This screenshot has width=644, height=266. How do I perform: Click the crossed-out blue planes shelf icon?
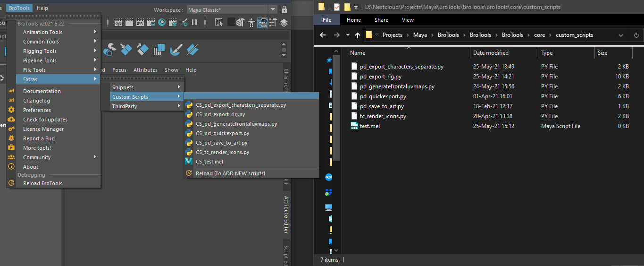coord(192,49)
